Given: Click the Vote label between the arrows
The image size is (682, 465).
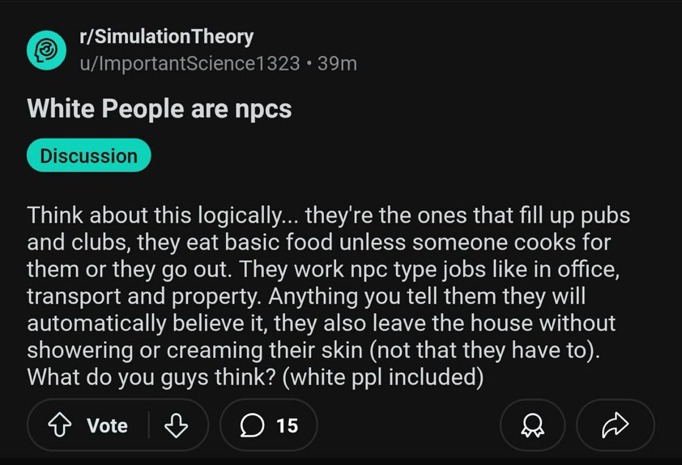Looking at the screenshot, I should click(x=107, y=425).
